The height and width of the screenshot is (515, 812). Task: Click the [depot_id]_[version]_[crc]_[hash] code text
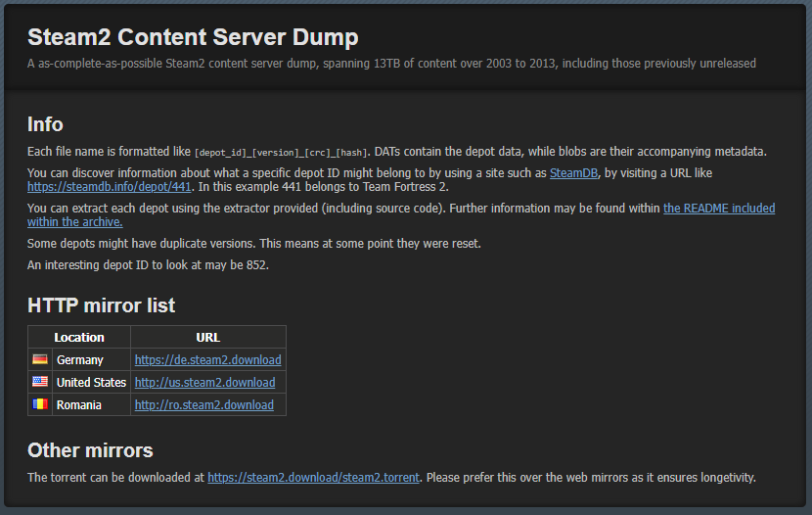tap(281, 153)
